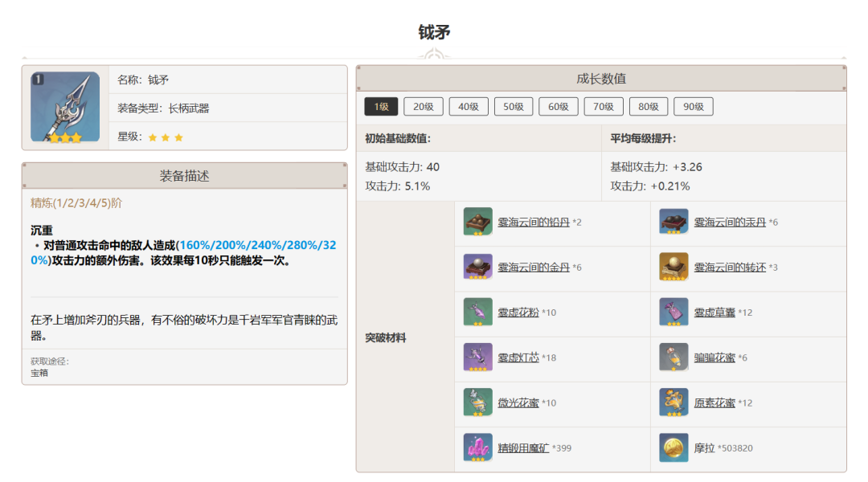The image size is (868, 482).
Task: Open the 雾海云间的金丹 link
Action: 534,267
